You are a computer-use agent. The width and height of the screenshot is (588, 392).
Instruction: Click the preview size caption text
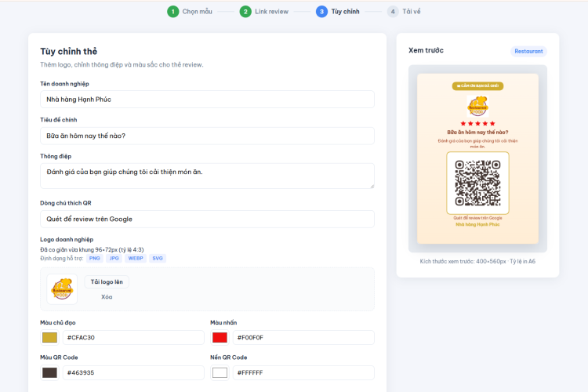point(477,261)
